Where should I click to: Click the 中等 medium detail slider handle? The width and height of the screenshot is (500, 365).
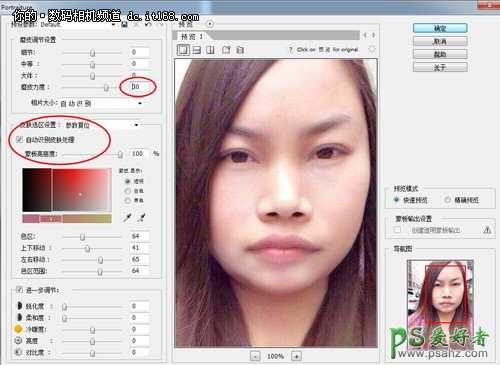click(93, 64)
